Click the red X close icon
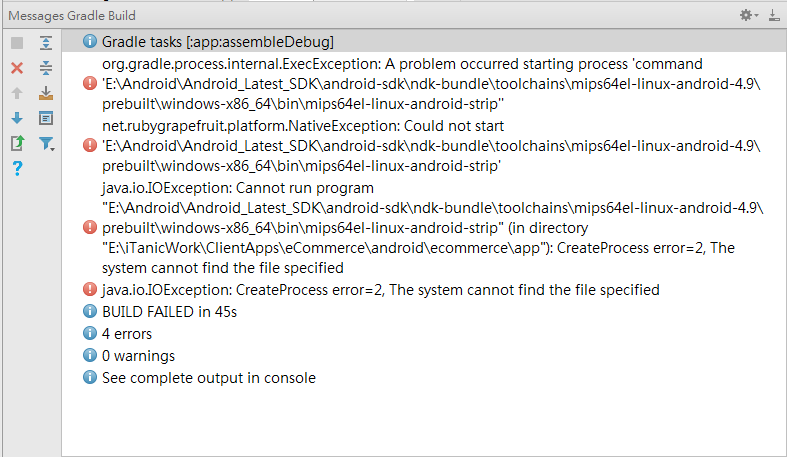787x457 pixels. [x=17, y=68]
